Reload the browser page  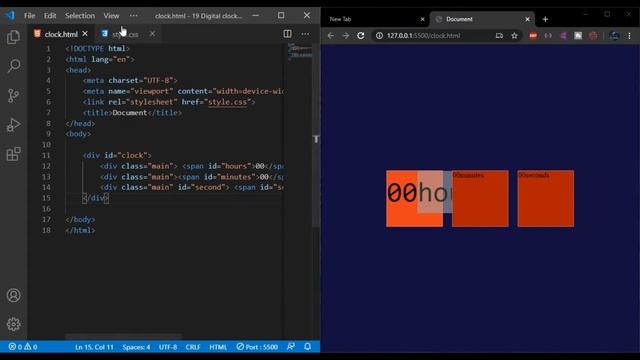click(361, 36)
